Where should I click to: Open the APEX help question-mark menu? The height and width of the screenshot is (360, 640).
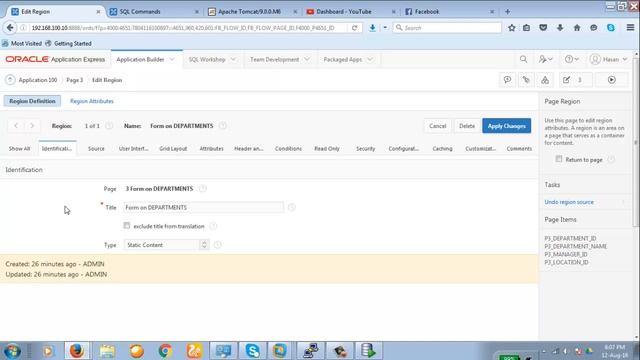tap(571, 59)
